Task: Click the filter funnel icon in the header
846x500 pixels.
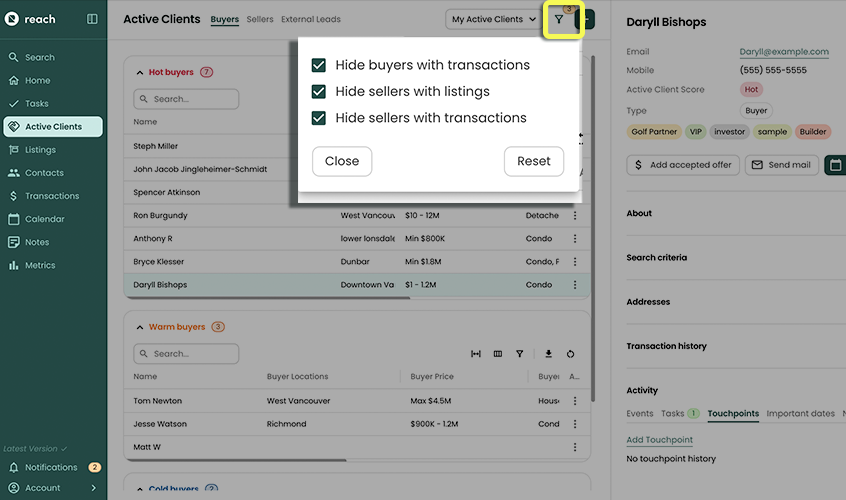Action: click(559, 20)
